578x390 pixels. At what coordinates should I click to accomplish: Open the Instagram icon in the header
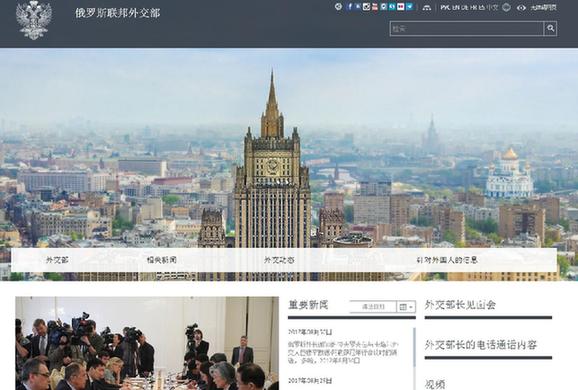pos(366,7)
